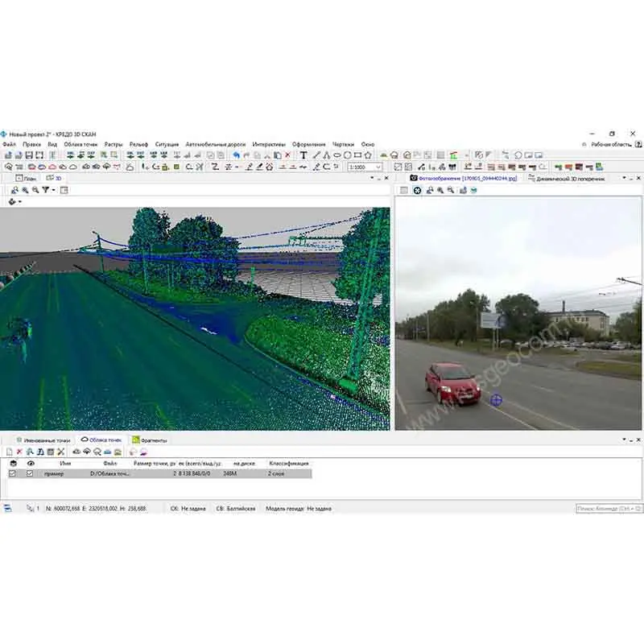644x644 pixels.
Task: Open the Облака точек menu
Action: (80, 144)
